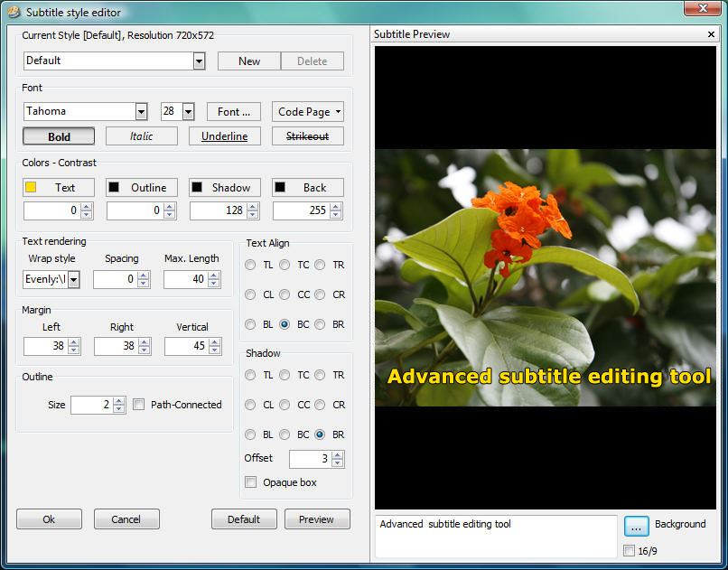Select Text Align CC radio button
Viewport: 728px width, 570px height.
[285, 294]
